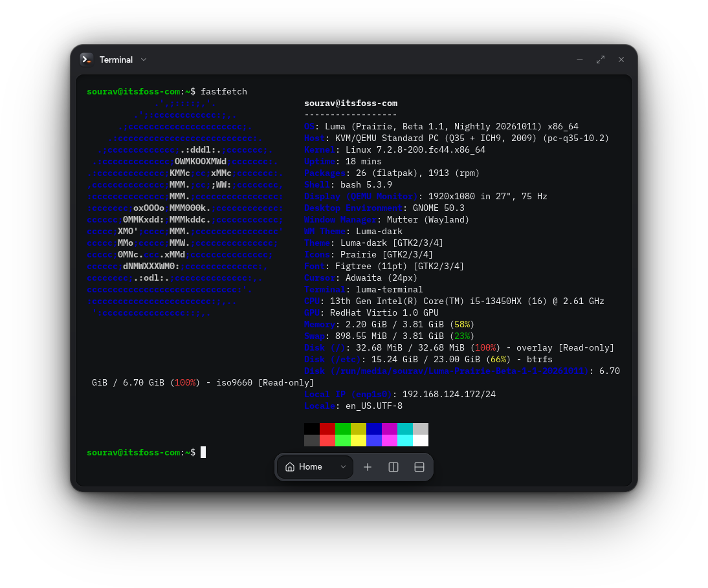
Task: Click the swap '23%' percentage
Action: 462,336
